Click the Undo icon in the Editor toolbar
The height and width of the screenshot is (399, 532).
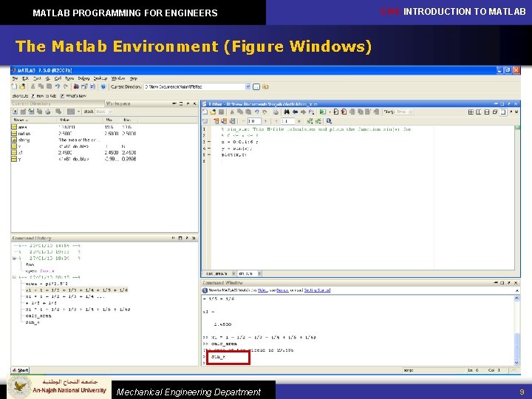[x=257, y=112]
